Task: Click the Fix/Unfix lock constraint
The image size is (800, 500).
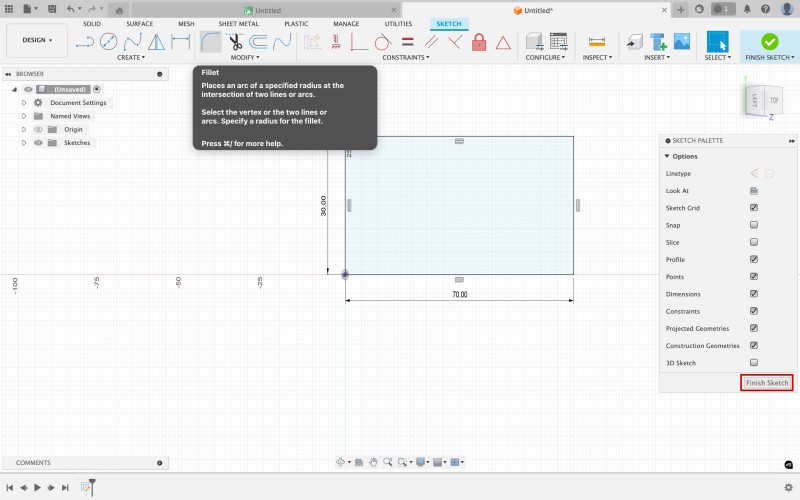Action: (x=479, y=42)
